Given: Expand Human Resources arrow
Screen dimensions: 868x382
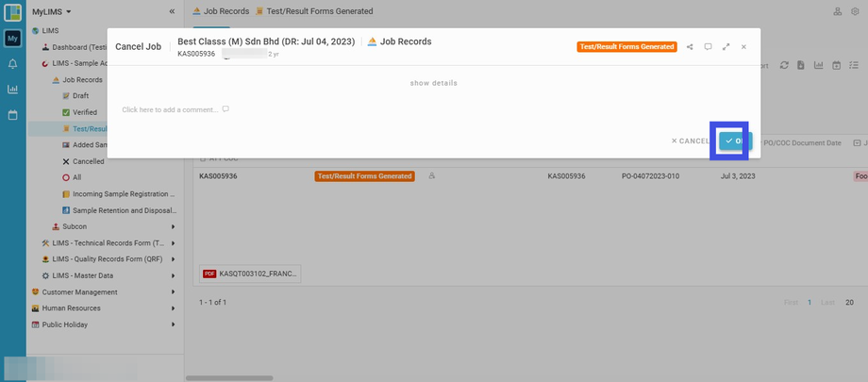Looking at the screenshot, I should (174, 308).
